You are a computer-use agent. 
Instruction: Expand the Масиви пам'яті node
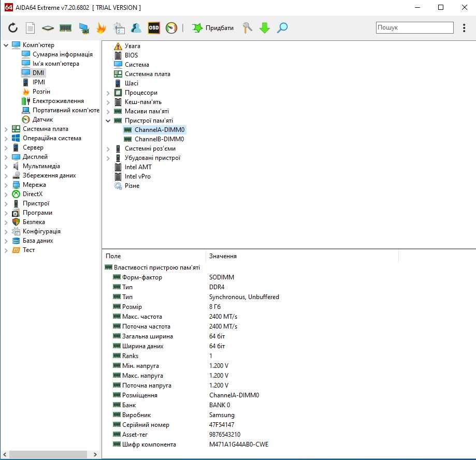click(x=108, y=112)
